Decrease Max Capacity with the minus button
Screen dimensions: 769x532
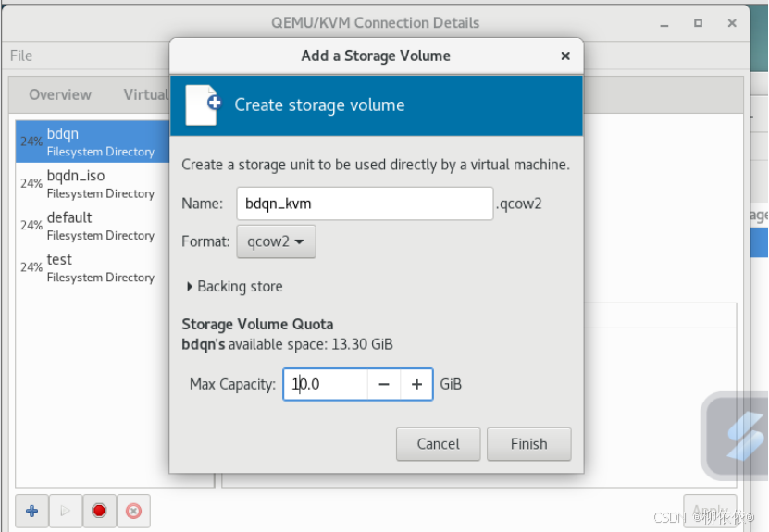point(384,384)
